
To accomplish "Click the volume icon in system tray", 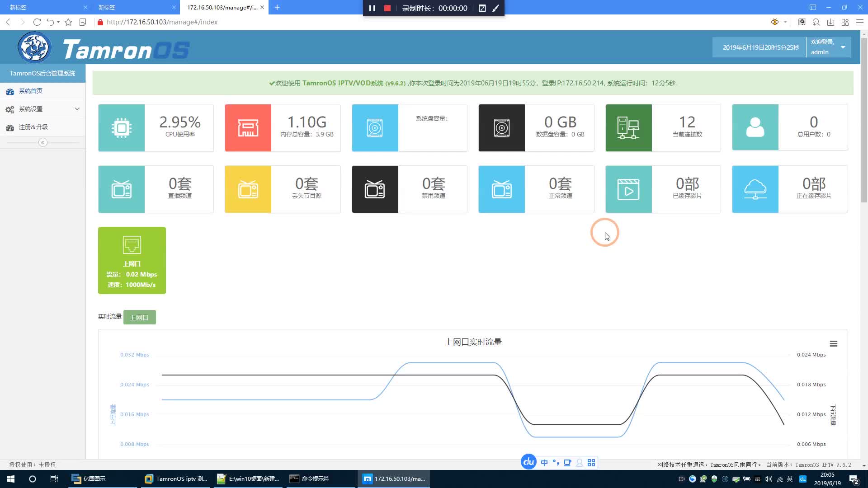I will pos(769,479).
